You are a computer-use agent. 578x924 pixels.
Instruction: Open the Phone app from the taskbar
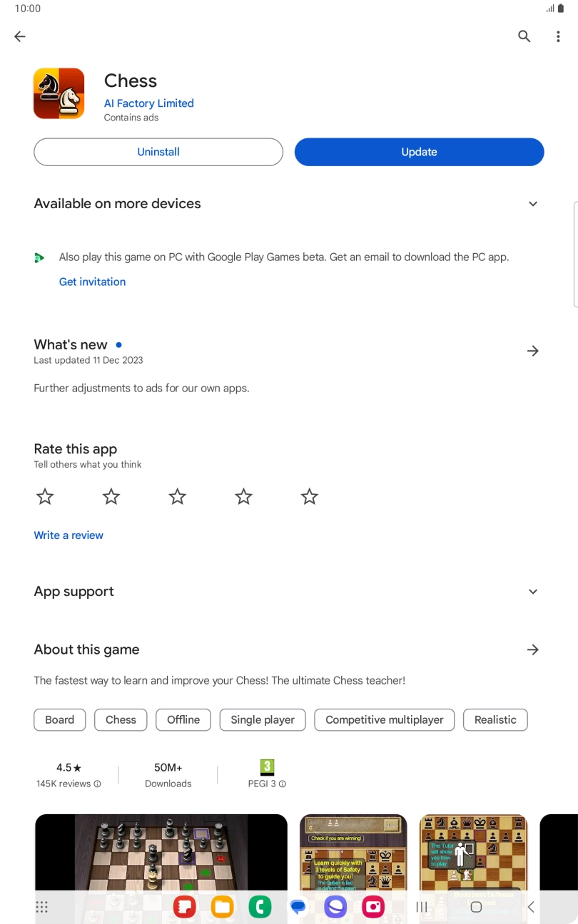(259, 906)
